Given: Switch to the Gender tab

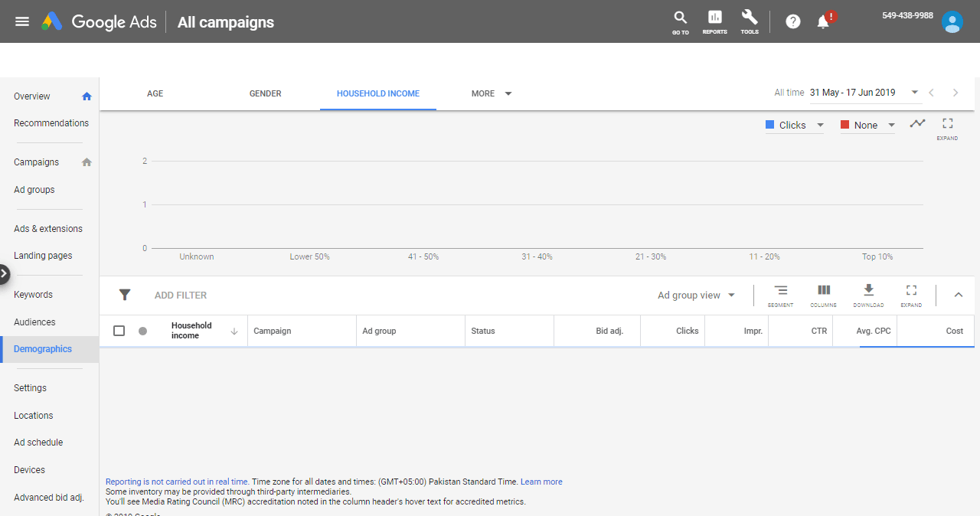Looking at the screenshot, I should point(265,93).
